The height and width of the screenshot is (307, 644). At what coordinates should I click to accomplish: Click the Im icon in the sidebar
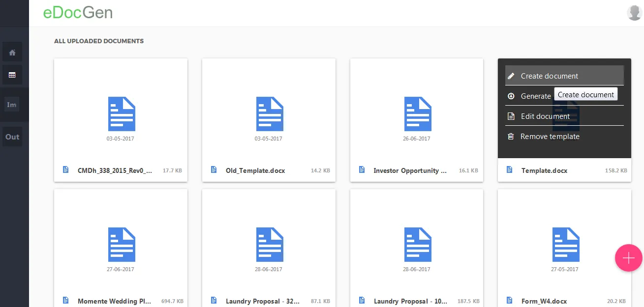[x=12, y=104]
